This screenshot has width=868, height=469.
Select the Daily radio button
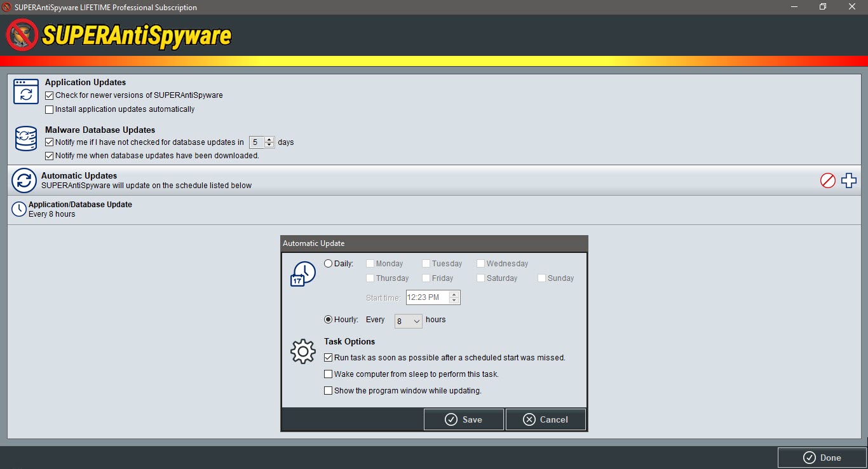tap(329, 264)
